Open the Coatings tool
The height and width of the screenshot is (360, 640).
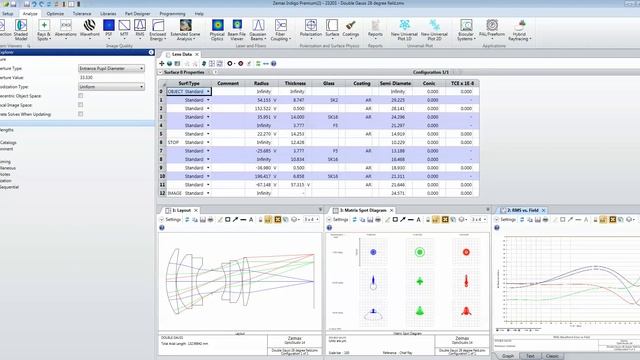click(351, 29)
